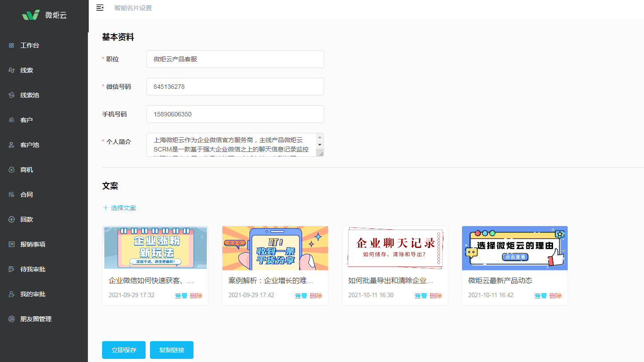
Task: Delete the 微炬云最新产品动态 article
Action: (556, 296)
